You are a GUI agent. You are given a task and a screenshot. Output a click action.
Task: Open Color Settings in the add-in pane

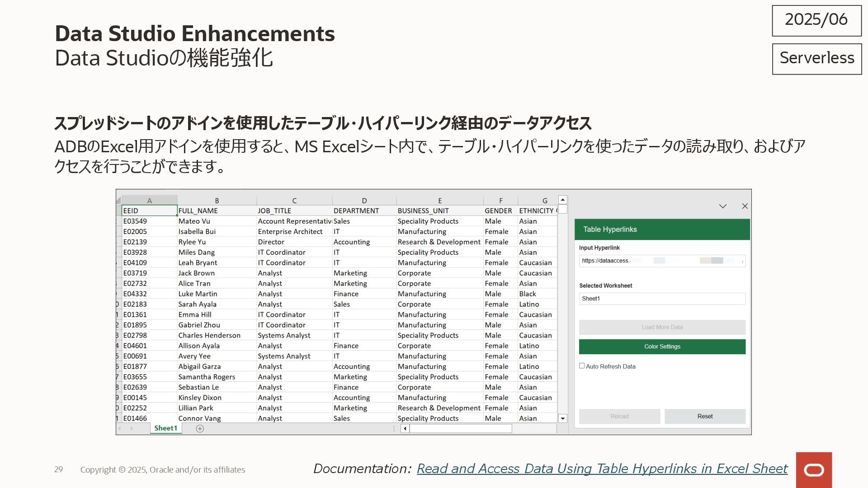662,347
